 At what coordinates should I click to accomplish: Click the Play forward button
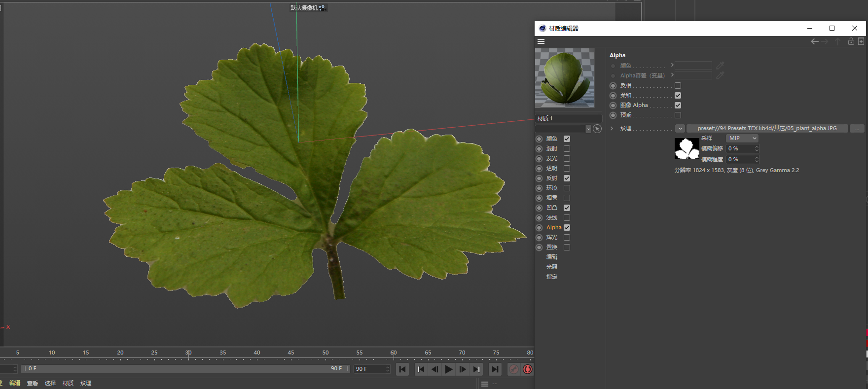[x=448, y=369]
